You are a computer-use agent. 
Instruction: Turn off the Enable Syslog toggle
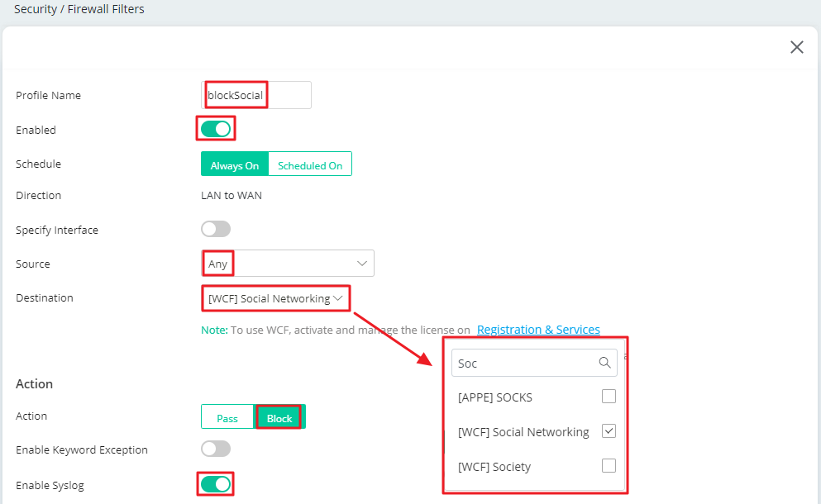click(x=216, y=484)
